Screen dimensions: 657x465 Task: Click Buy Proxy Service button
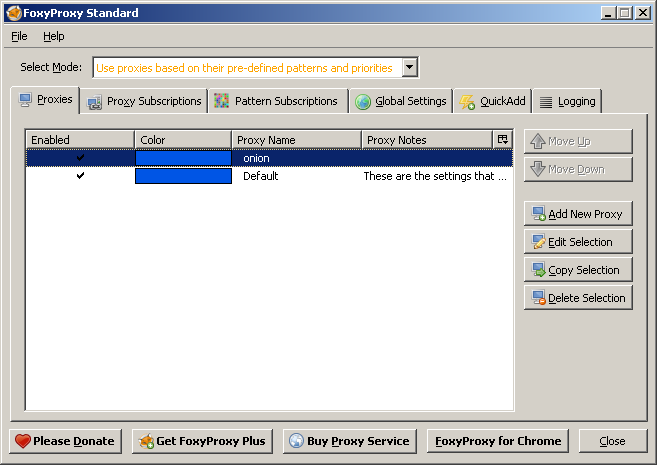pos(350,441)
